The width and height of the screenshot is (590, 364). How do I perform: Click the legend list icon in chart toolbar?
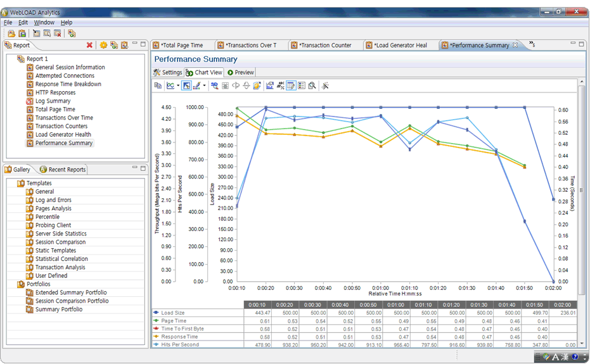(302, 85)
